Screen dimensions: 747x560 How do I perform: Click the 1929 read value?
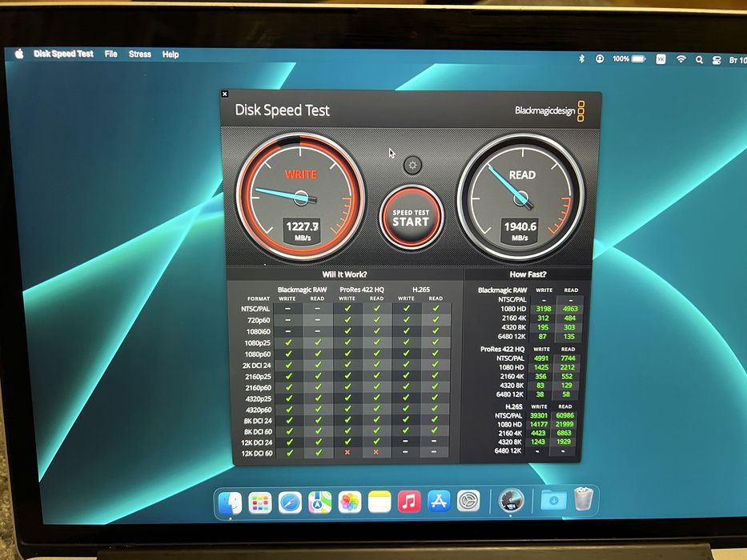coord(564,442)
